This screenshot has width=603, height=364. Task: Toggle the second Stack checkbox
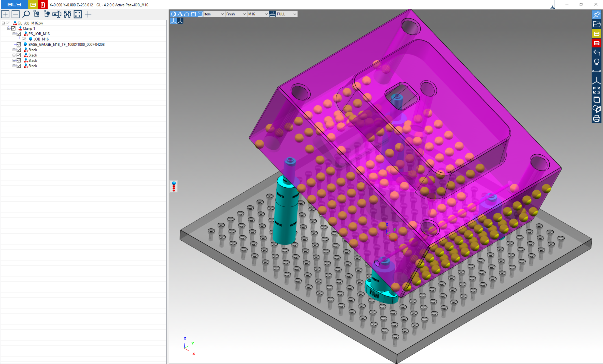(19, 55)
